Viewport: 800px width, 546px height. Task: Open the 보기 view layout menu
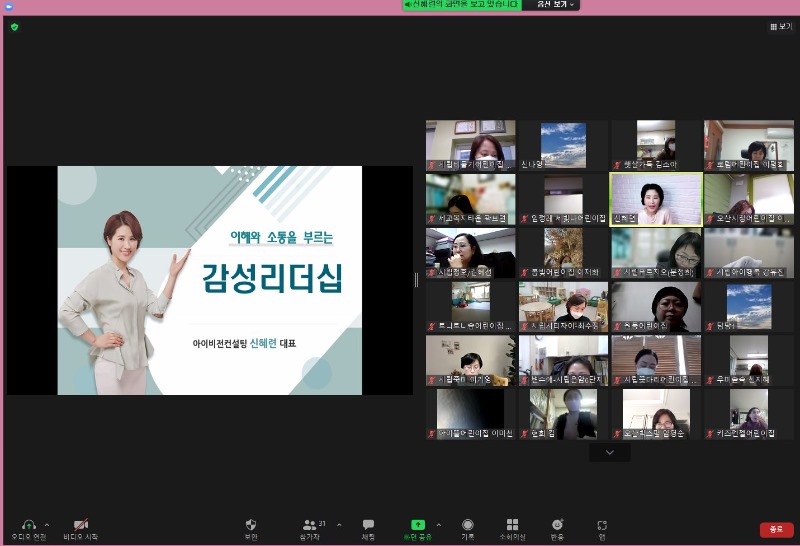coord(780,27)
